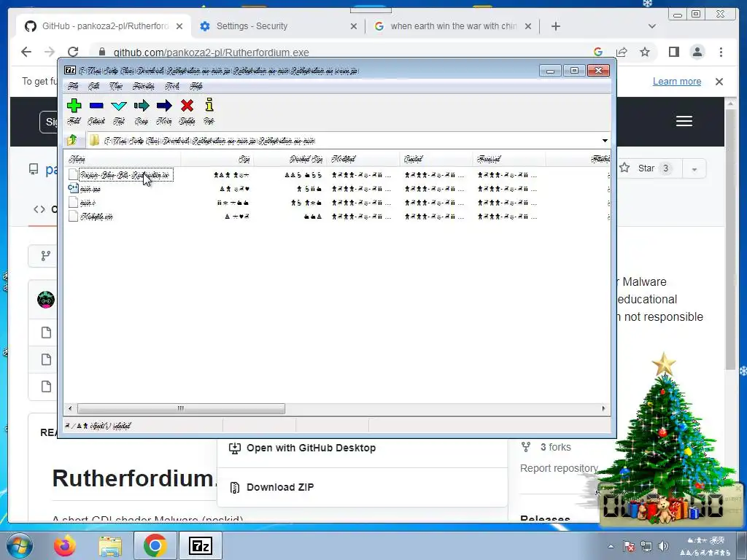Viewport: 747px width, 560px height.
Task: Click the red X Delete icon in 7-Zip
Action: pyautogui.click(x=187, y=106)
